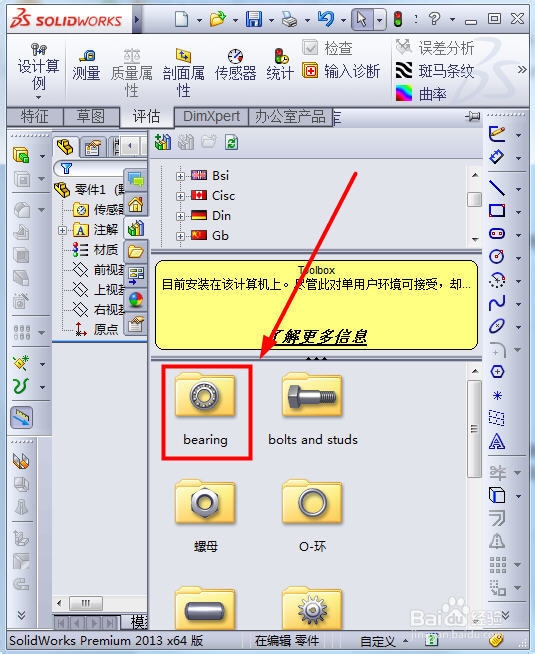Open the dropdown next to Save icon

click(271, 20)
